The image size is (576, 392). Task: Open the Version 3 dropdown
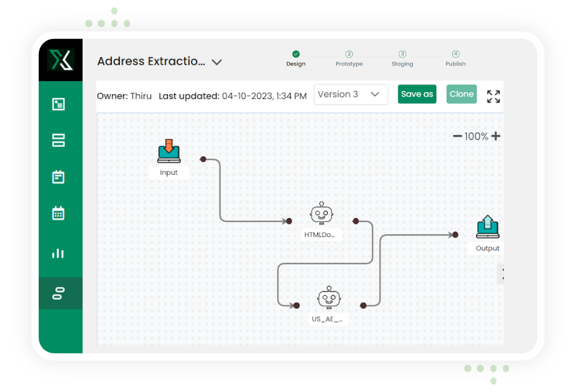pyautogui.click(x=351, y=95)
